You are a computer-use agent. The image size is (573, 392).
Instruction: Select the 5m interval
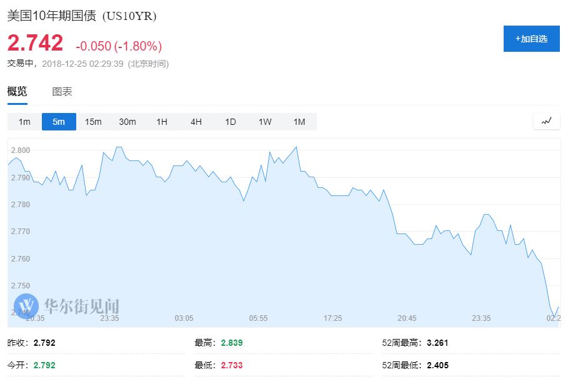click(59, 122)
